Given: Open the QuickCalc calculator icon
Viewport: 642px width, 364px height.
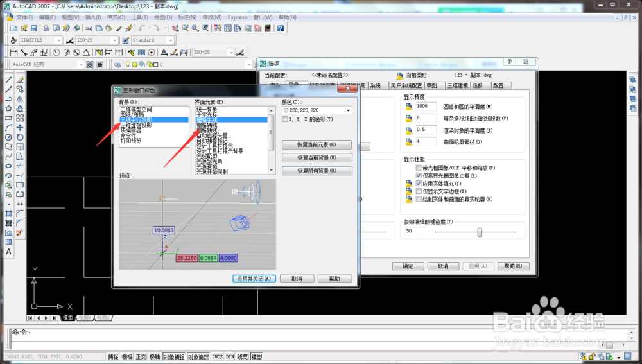Looking at the screenshot, I should tap(268, 28).
